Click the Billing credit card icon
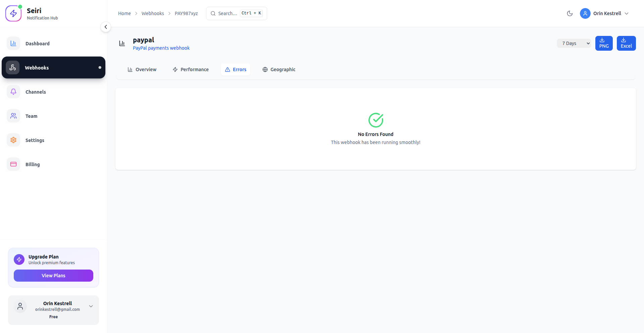This screenshot has height=333, width=644. (13, 164)
